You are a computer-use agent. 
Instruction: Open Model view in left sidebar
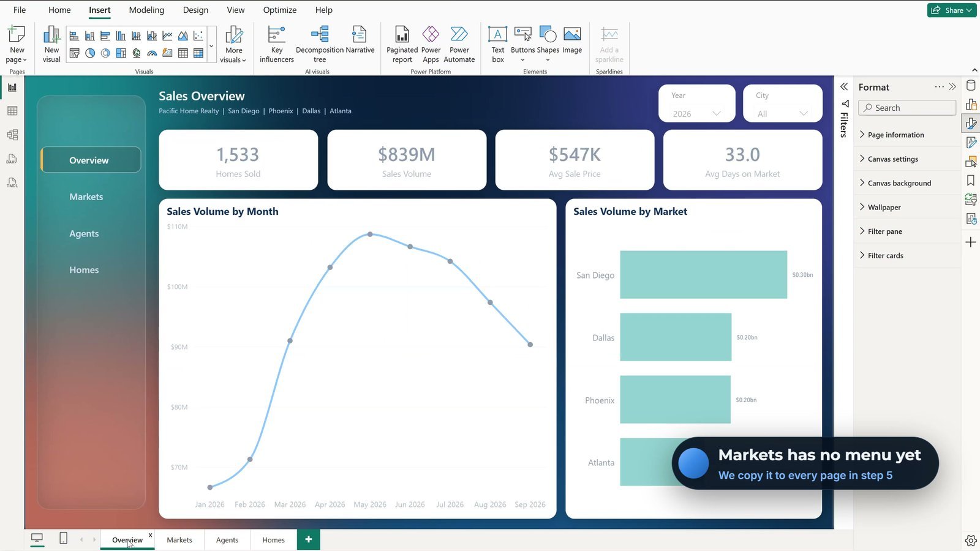click(x=12, y=135)
